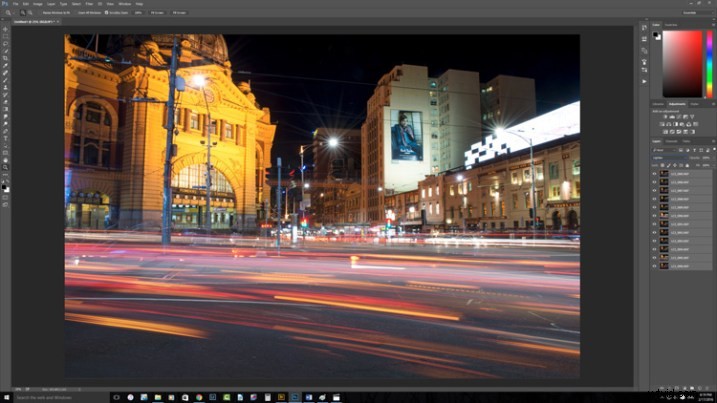This screenshot has height=403, width=717.
Task: Select the Crop tool
Action: (x=5, y=59)
